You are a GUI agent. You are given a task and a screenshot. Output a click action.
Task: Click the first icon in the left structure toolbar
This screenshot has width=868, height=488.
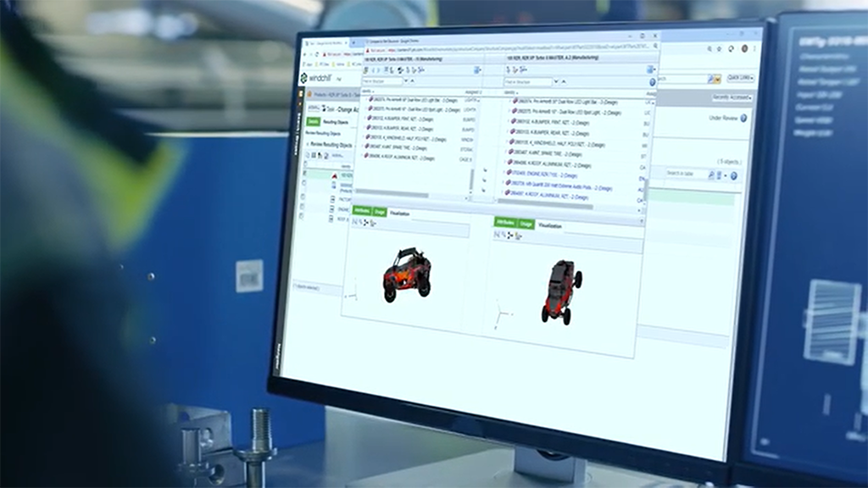366,69
